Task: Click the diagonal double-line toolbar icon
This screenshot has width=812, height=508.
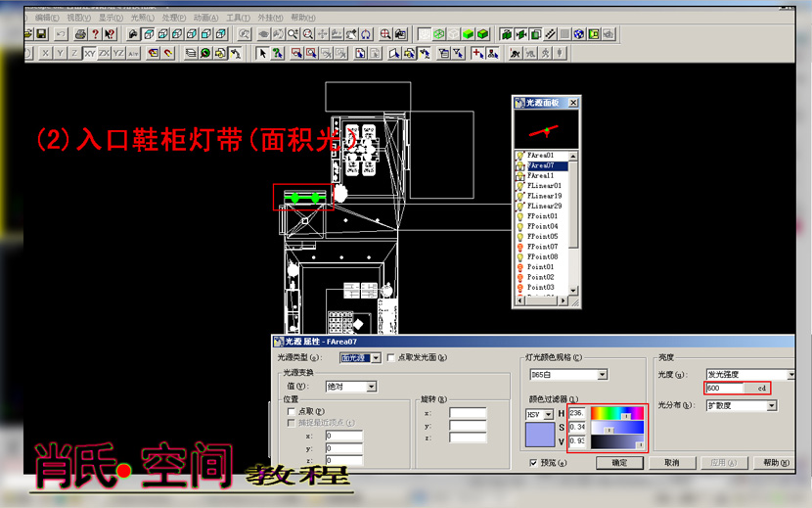Action: tap(550, 34)
